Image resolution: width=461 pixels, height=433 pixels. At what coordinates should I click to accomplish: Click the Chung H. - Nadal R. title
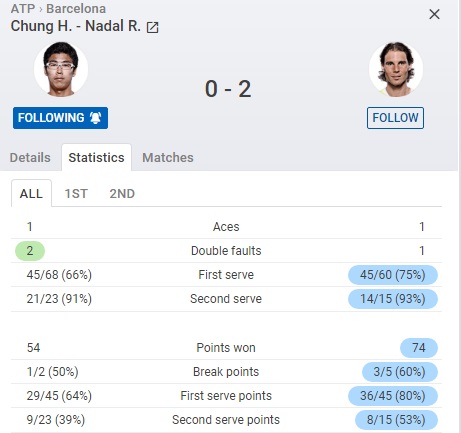point(75,26)
